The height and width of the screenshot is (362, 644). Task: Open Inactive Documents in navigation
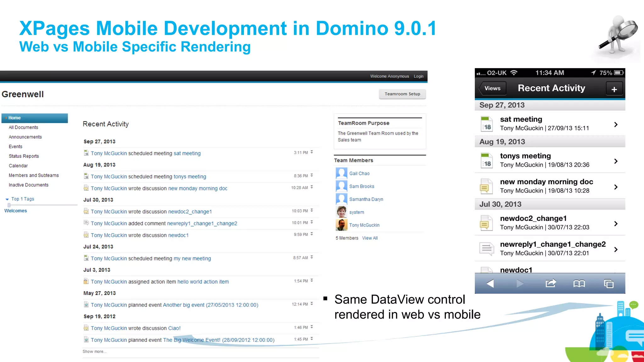[29, 185]
